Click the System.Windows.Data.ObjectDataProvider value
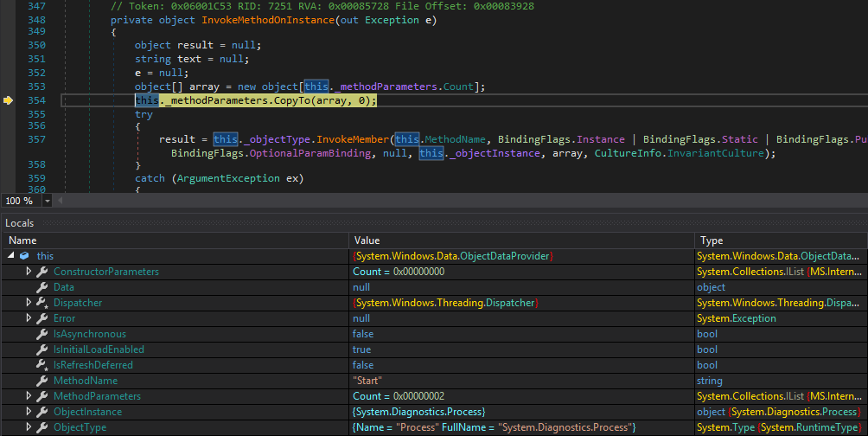Viewport: 868px width, 436px height. coord(453,256)
